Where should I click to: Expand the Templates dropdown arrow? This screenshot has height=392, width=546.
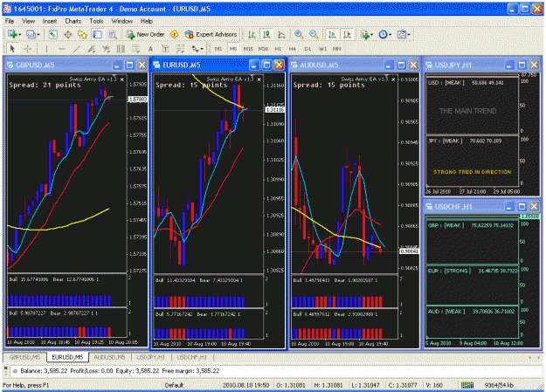click(x=409, y=34)
